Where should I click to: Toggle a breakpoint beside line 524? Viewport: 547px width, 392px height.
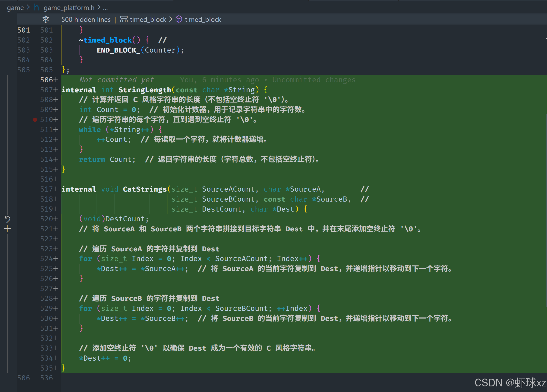[35, 259]
